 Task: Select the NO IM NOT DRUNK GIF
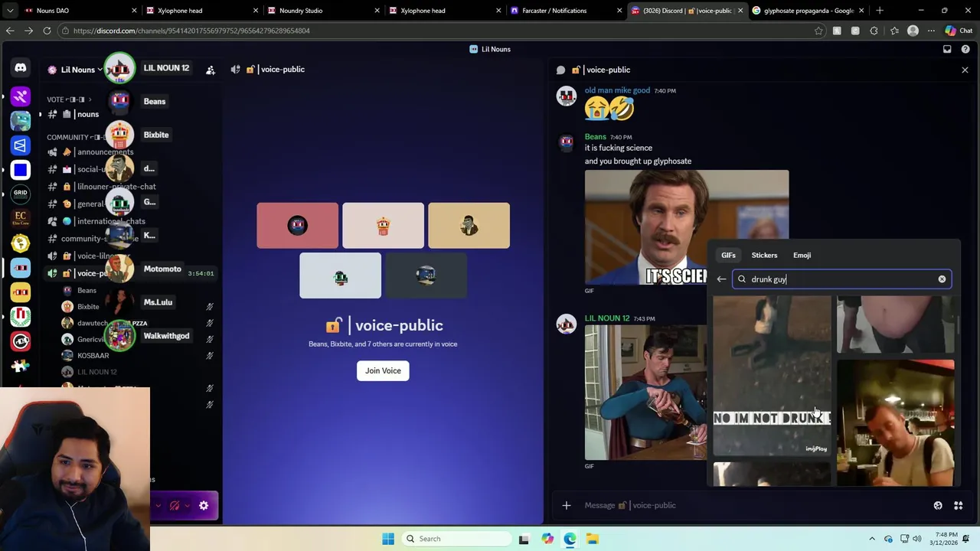pos(772,376)
